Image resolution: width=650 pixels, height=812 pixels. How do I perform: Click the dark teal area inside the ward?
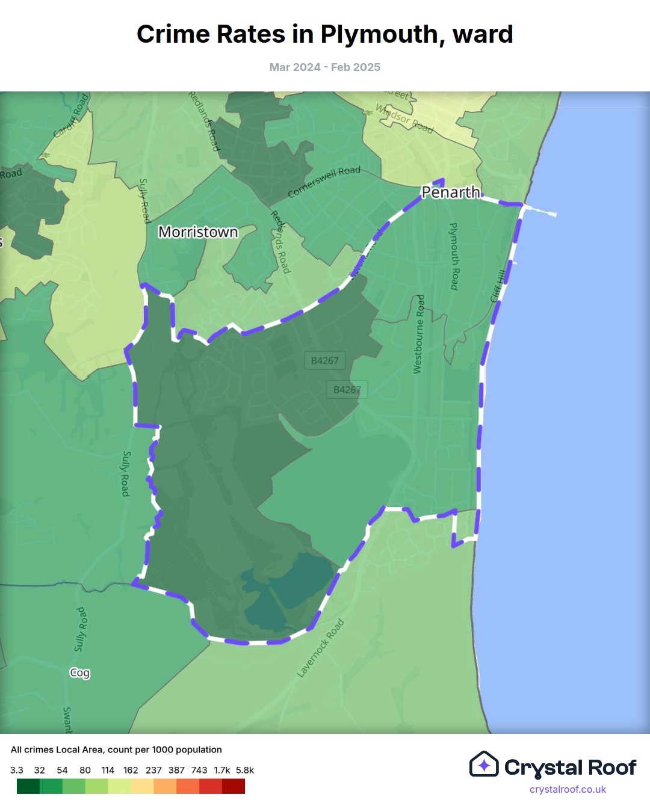289,592
